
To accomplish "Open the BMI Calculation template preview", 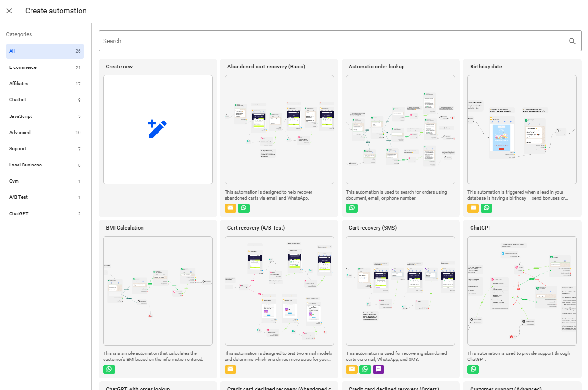I will [158, 291].
